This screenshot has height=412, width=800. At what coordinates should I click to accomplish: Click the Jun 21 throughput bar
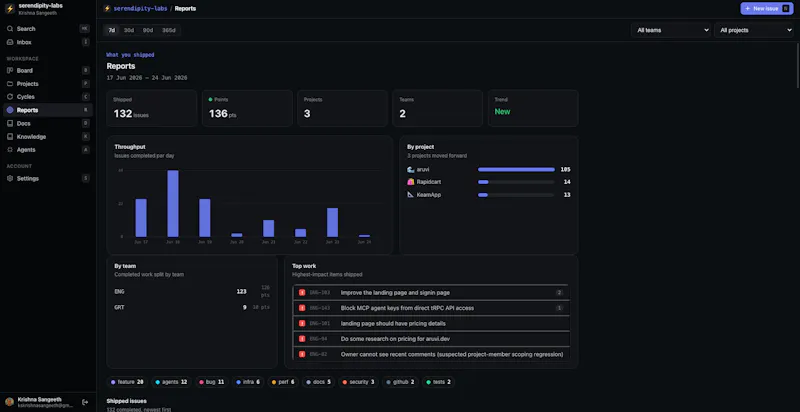pos(268,228)
